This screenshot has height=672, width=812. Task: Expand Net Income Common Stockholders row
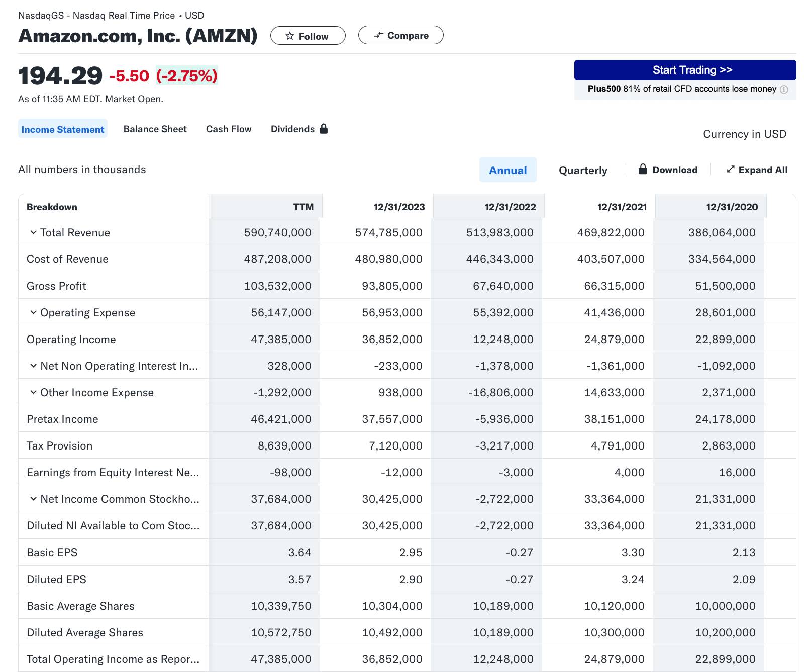pyautogui.click(x=33, y=499)
